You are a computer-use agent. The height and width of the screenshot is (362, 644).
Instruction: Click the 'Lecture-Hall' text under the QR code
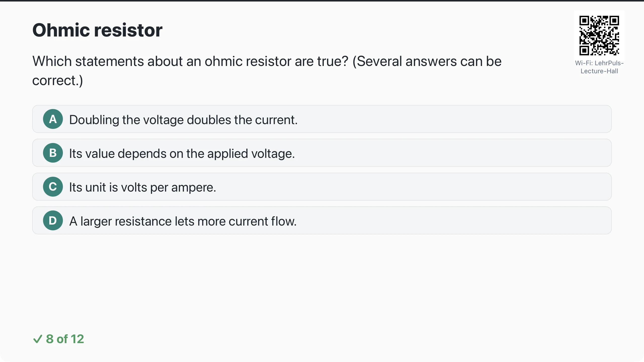click(599, 71)
